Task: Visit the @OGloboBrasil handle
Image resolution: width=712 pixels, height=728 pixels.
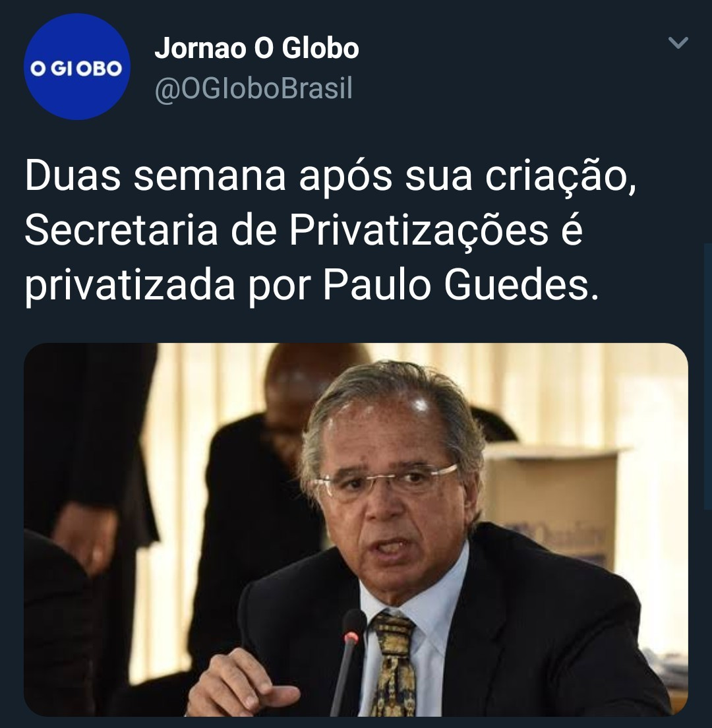Action: [253, 88]
